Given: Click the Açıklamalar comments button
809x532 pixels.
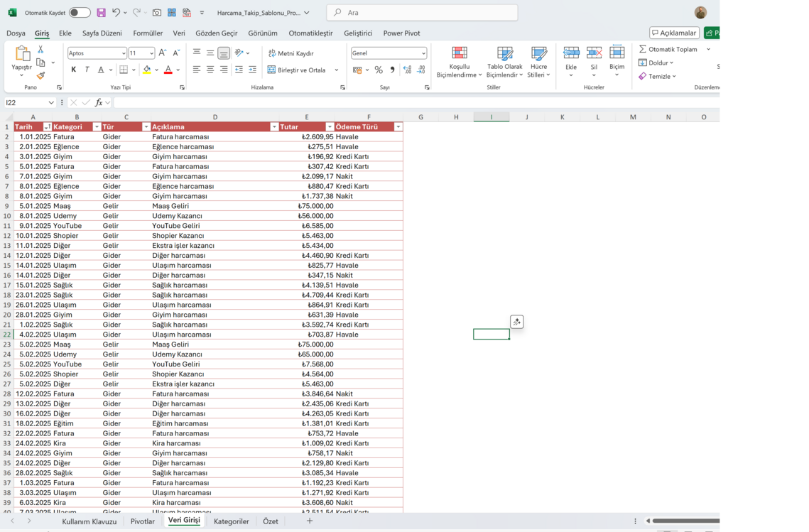Looking at the screenshot, I should 674,33.
